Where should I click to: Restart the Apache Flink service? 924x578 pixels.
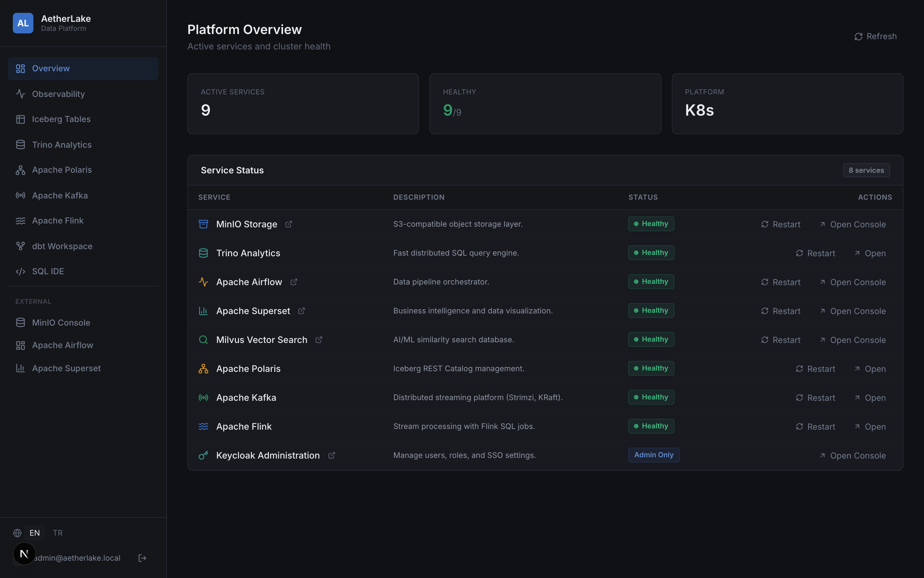pos(815,427)
